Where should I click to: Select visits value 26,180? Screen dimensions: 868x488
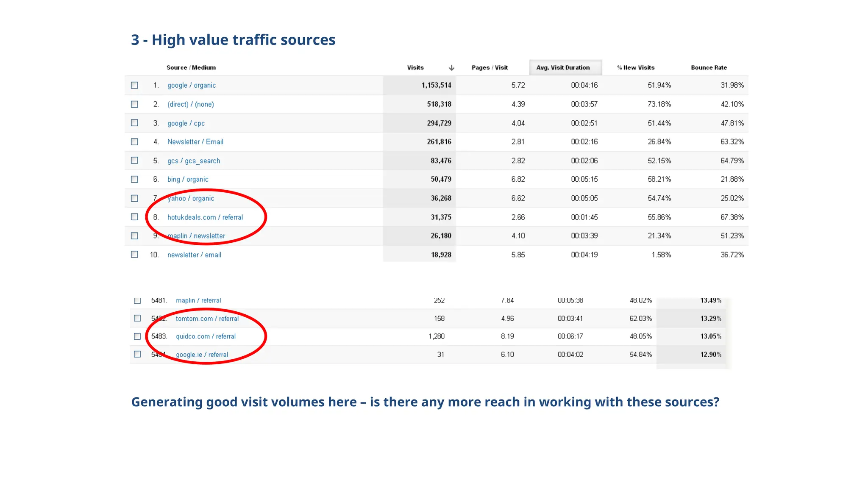pos(441,236)
